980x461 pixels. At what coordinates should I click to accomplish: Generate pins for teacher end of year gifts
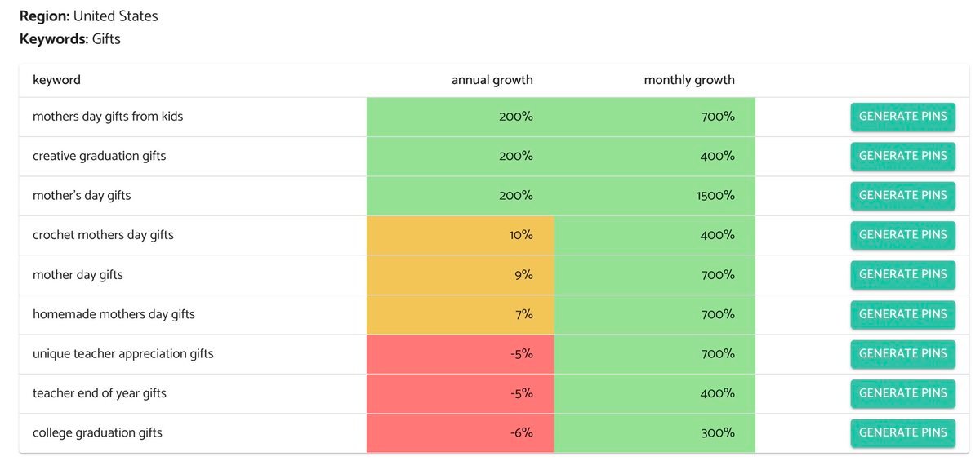point(902,393)
